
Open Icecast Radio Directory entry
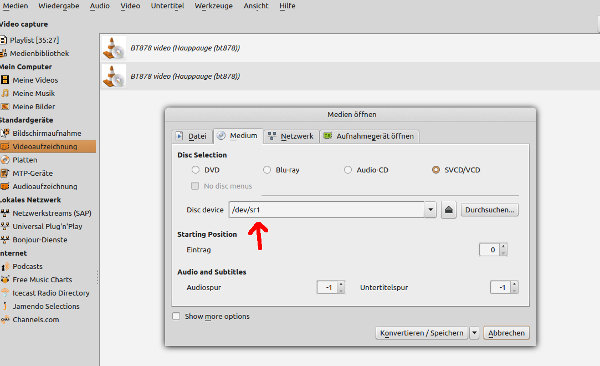(x=45, y=293)
